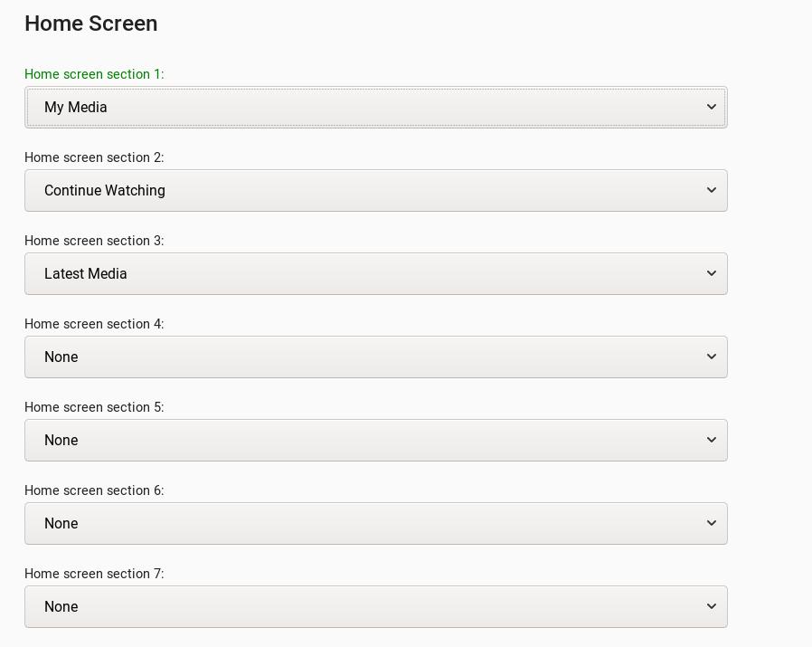Click the Home screen section 6 label
The image size is (812, 647).
(x=94, y=490)
